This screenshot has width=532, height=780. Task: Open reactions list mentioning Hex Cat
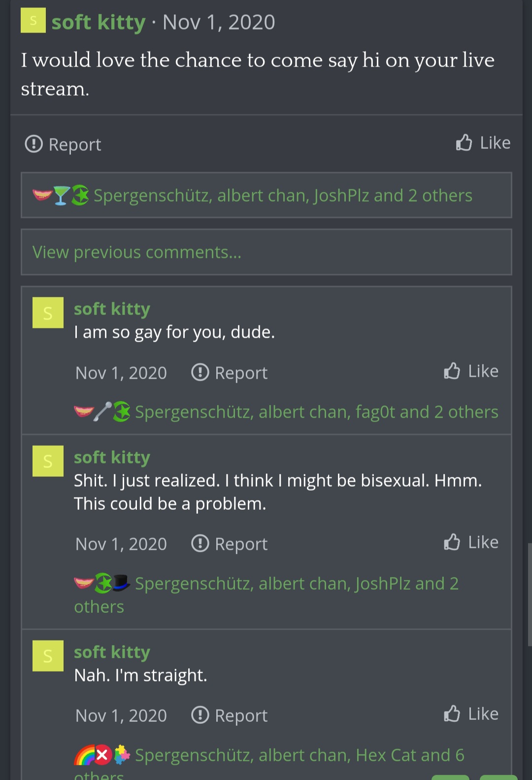[x=299, y=755]
